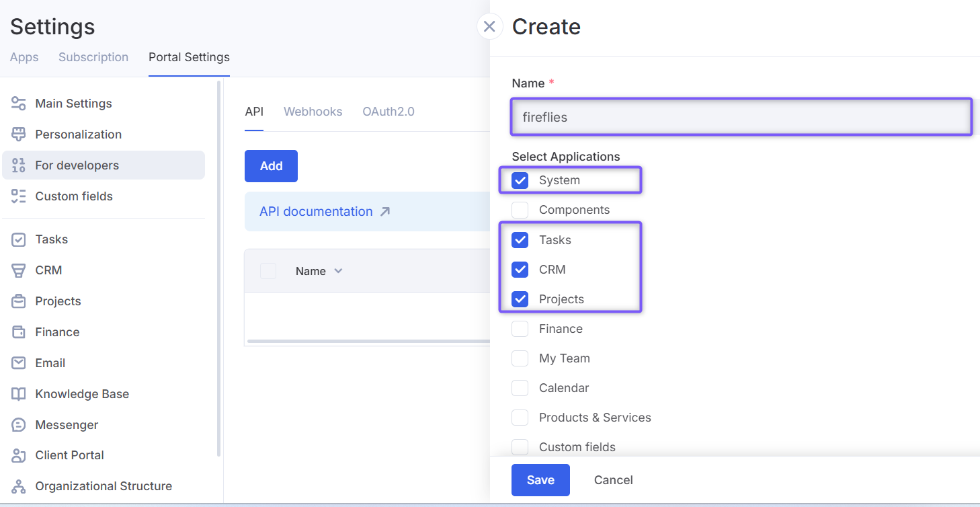Uncheck the CRM application checkbox
The height and width of the screenshot is (507, 980).
pos(520,270)
